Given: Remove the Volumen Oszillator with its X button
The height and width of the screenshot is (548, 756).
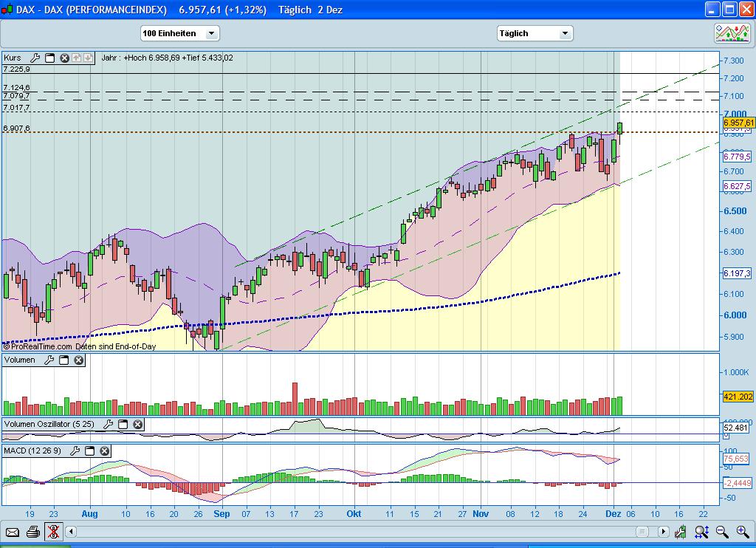Looking at the screenshot, I should [137, 425].
